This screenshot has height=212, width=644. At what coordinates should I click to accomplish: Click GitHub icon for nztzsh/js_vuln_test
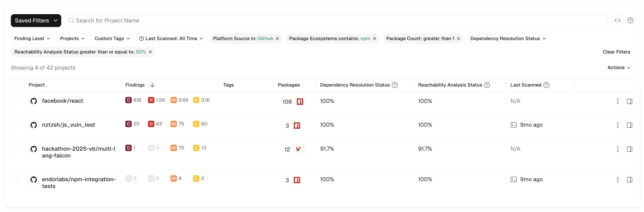click(x=34, y=125)
